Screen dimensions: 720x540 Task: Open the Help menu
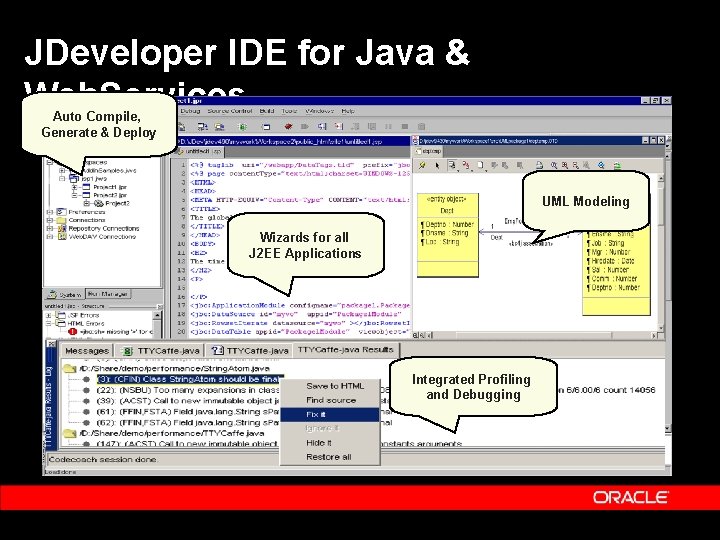[x=348, y=111]
